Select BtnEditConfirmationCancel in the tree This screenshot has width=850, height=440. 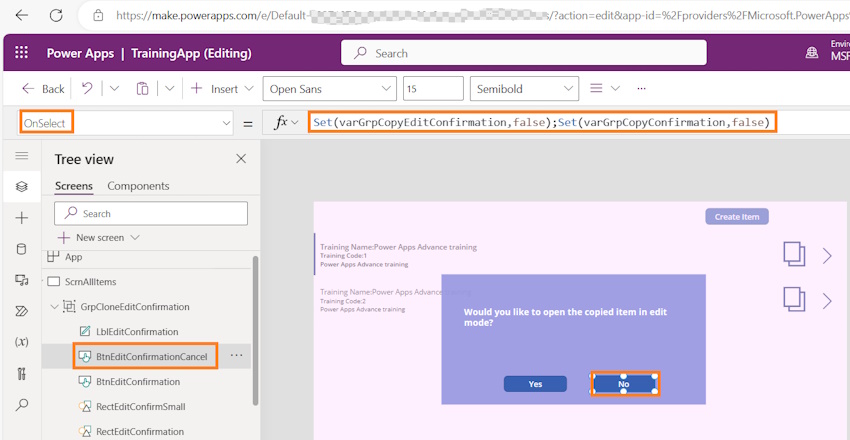pyautogui.click(x=152, y=357)
